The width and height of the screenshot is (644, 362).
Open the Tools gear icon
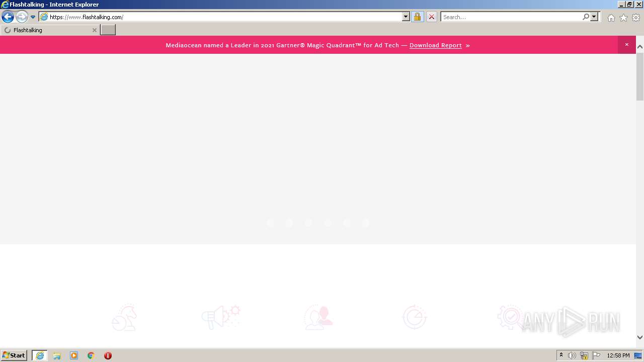pyautogui.click(x=636, y=18)
